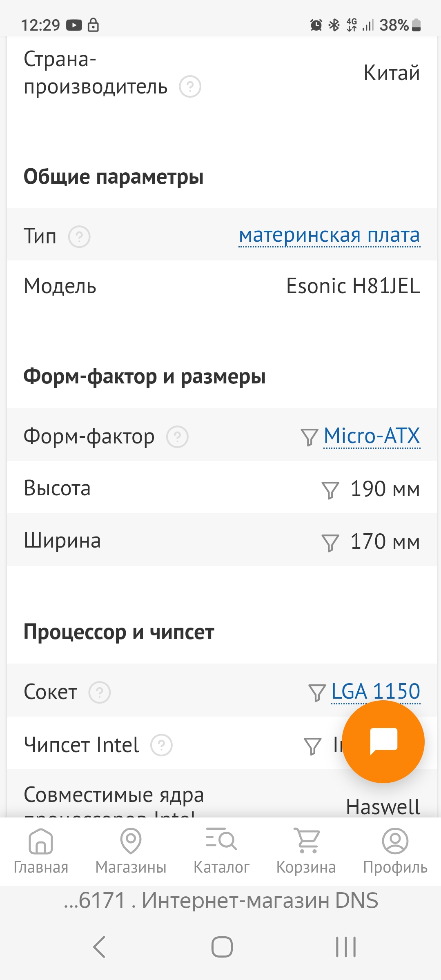Open the orange chat support bubble
Viewport: 441px width, 980px height.
[383, 742]
